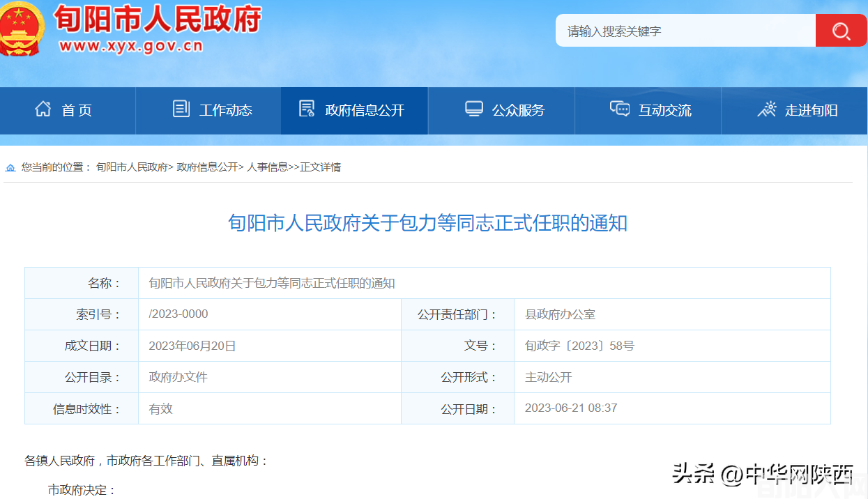Click the magnifier search icon
868x499 pixels.
point(840,30)
